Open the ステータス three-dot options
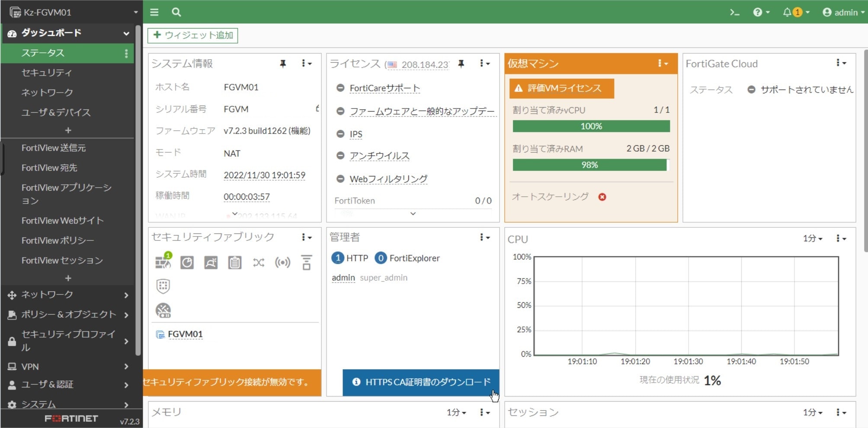 pos(126,53)
